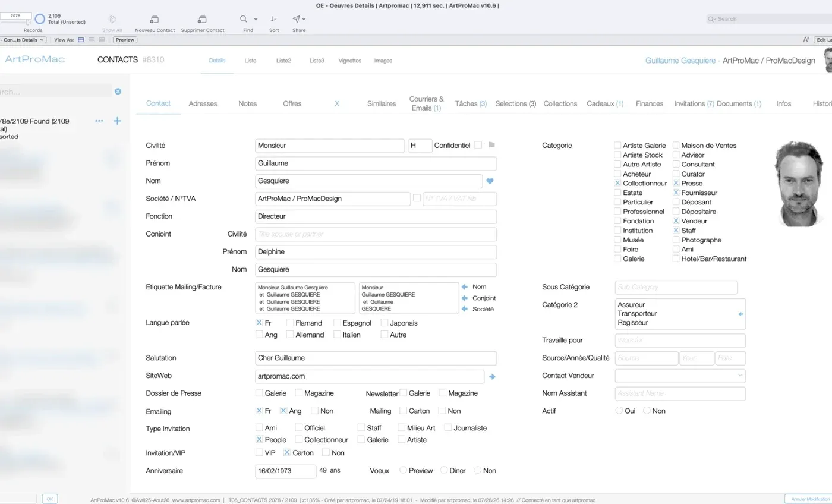Switch View As to form view icon
This screenshot has width=832, height=504.
point(81,40)
